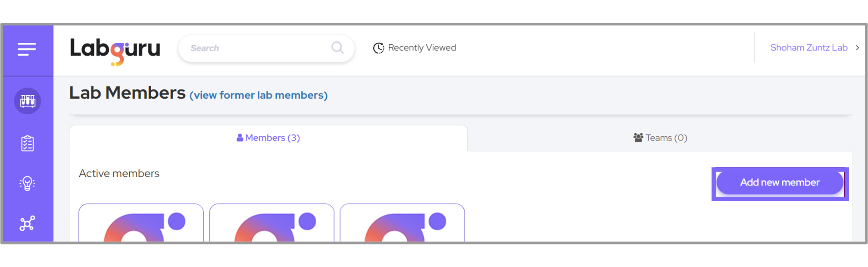
Task: Open the molecule network sidebar icon
Action: click(x=28, y=223)
